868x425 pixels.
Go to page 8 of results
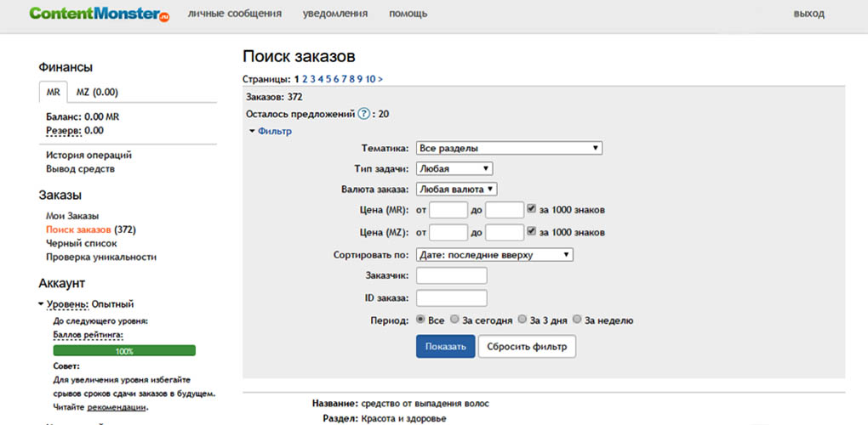pos(351,79)
